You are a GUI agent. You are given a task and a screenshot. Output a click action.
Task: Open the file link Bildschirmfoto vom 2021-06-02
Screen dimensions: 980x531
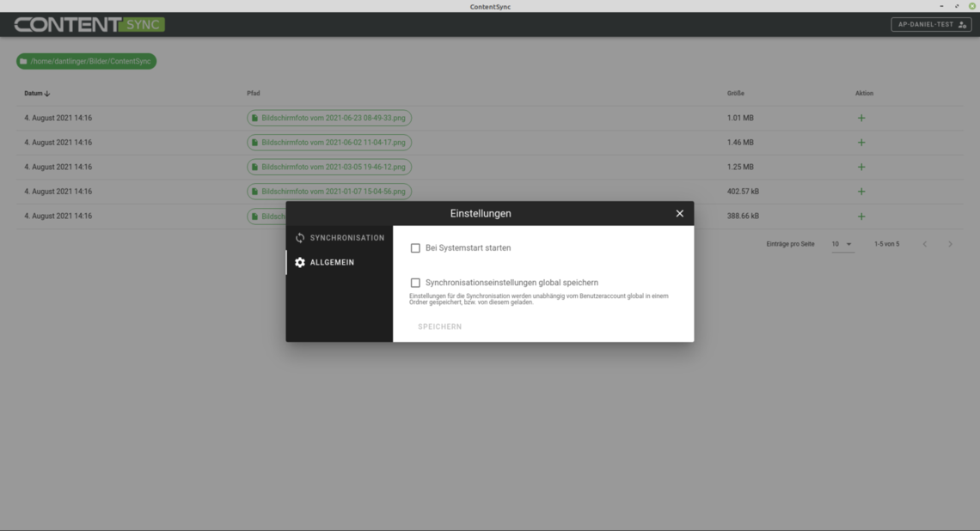coord(329,142)
